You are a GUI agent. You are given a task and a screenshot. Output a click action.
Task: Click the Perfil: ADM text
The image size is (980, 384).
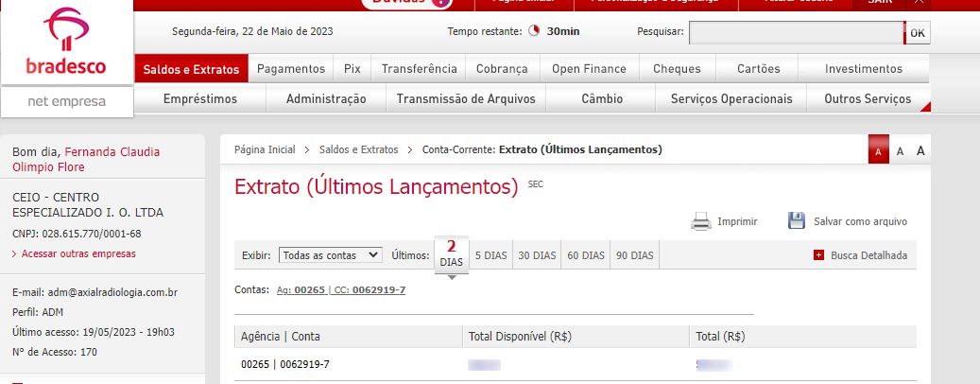(x=38, y=312)
